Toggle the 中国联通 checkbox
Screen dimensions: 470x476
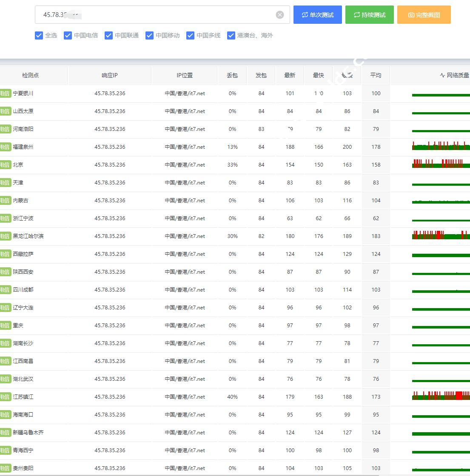tap(109, 35)
